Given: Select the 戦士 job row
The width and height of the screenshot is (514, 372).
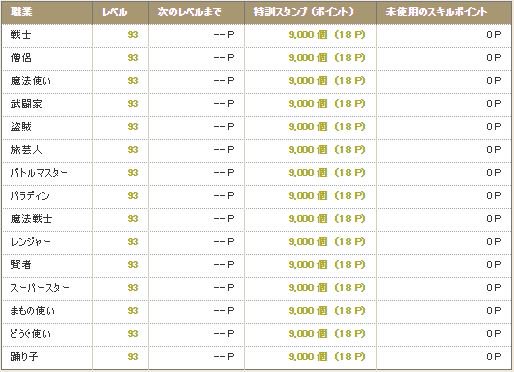Looking at the screenshot, I should coord(257,35).
